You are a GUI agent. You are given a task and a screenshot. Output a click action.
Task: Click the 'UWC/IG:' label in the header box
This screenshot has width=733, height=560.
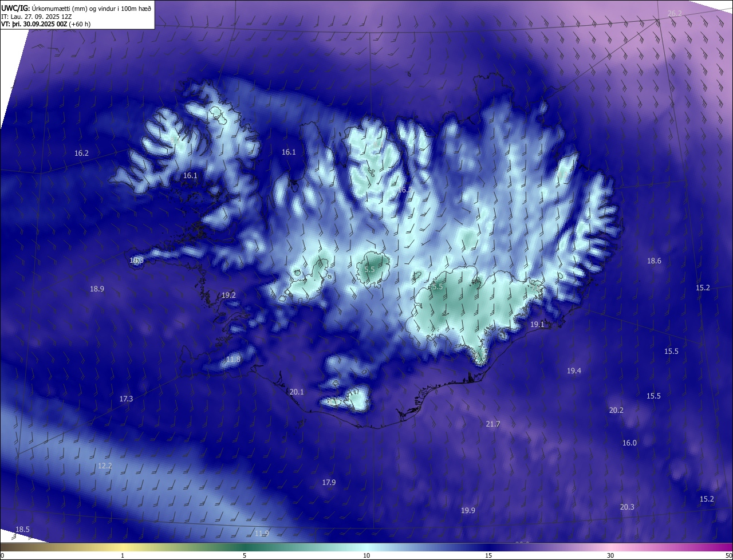15,8
